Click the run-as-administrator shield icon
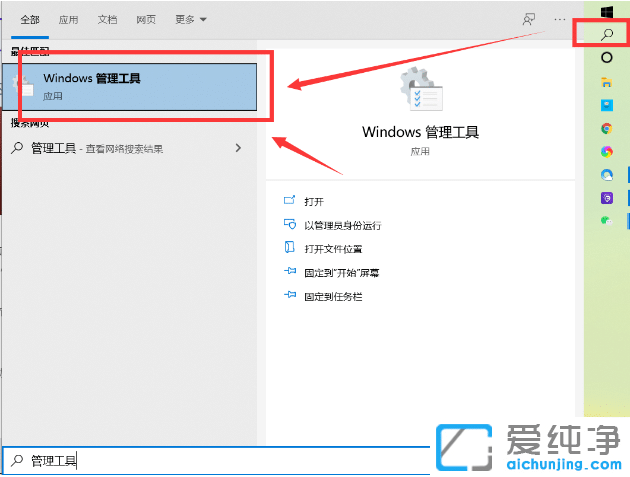Viewport: 630px width, 477px height. [x=290, y=224]
